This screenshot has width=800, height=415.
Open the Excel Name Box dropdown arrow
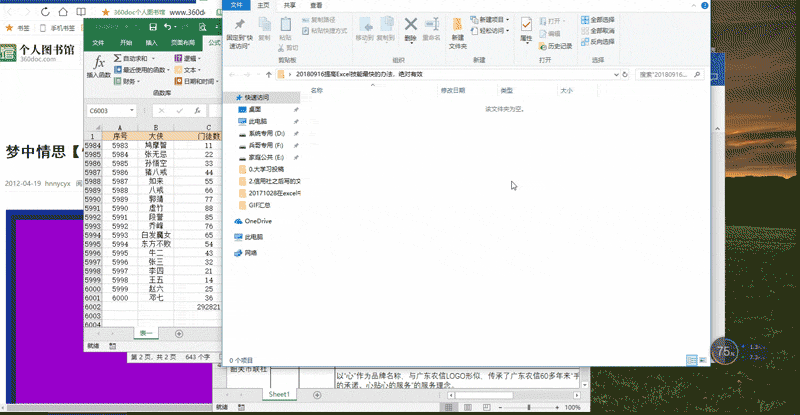coord(134,111)
